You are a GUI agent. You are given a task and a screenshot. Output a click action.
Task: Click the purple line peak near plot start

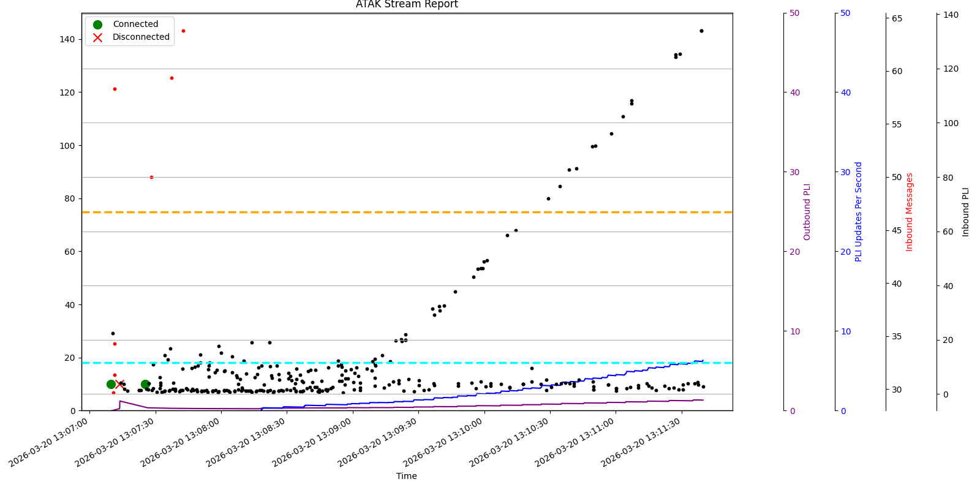120,401
